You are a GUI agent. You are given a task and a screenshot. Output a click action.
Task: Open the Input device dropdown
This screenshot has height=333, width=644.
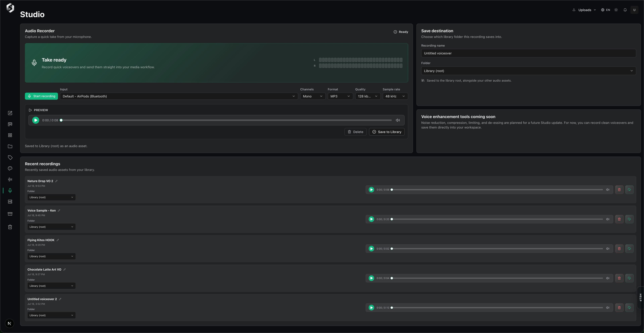coord(179,96)
